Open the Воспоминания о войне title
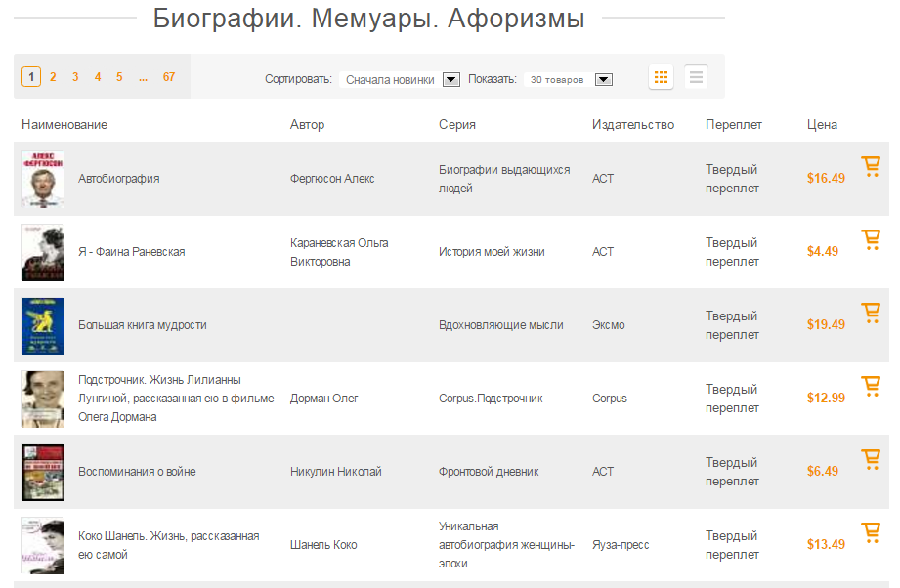This screenshot has width=900, height=588. click(x=137, y=472)
